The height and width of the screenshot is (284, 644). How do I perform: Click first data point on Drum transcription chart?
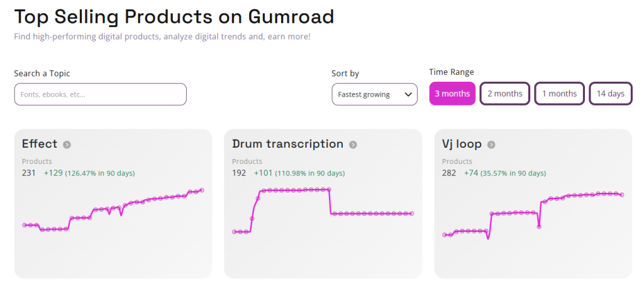234,232
